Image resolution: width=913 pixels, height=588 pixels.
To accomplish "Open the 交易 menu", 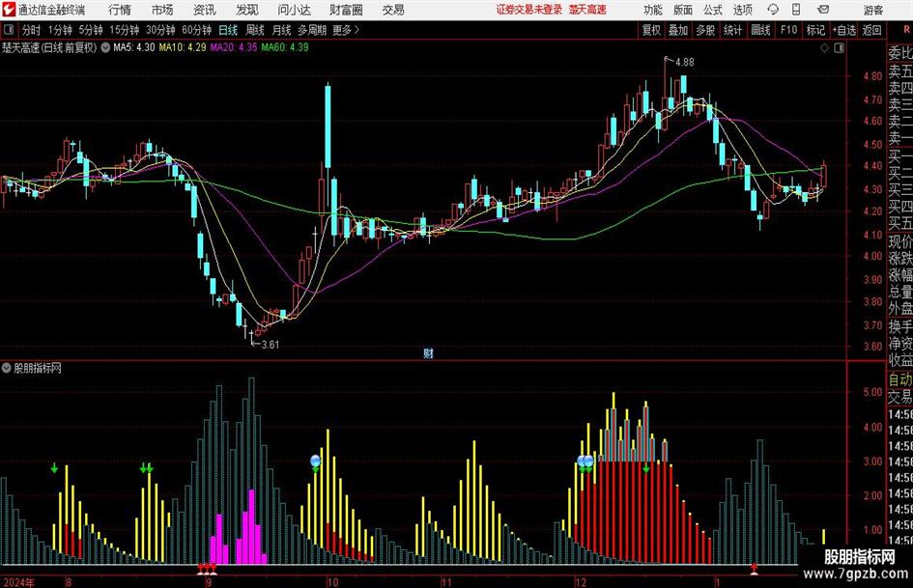I will (393, 10).
